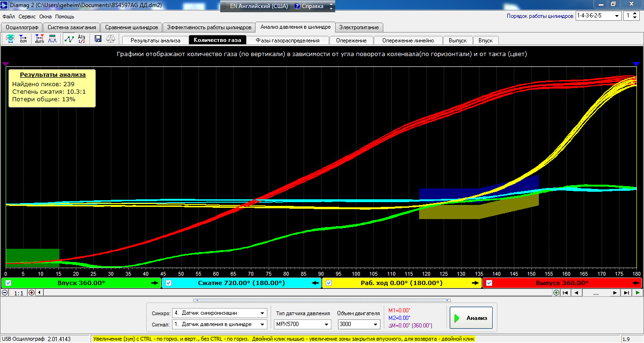Click the peaks detection toolbar icon
The image size is (644, 343).
53,39
